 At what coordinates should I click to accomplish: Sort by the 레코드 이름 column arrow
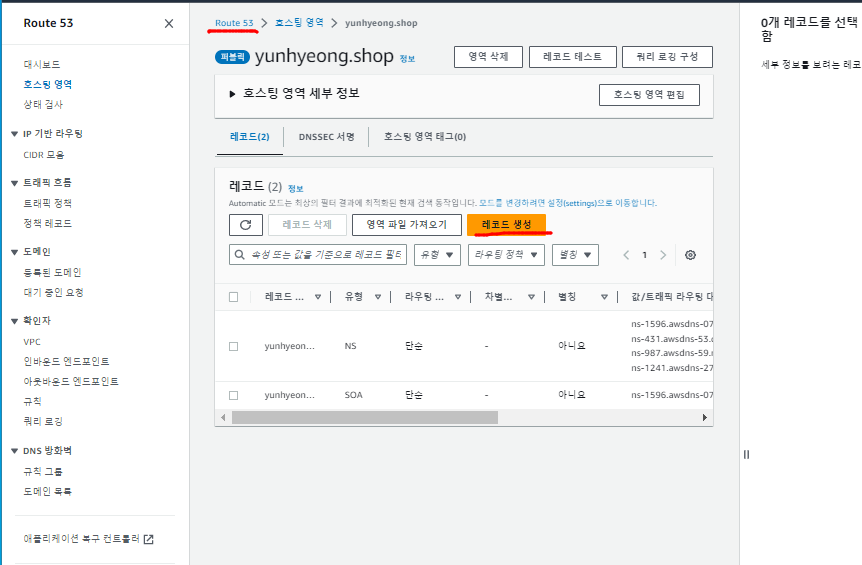coord(318,297)
